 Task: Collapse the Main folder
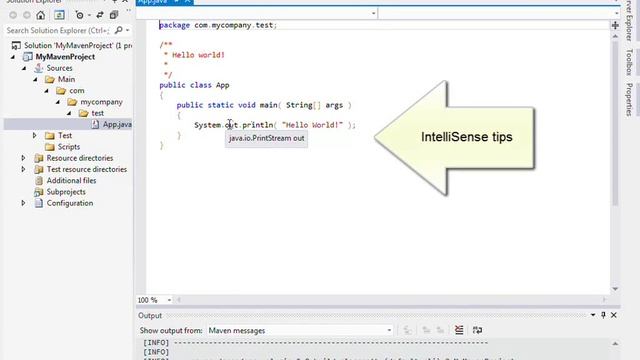tap(35, 80)
